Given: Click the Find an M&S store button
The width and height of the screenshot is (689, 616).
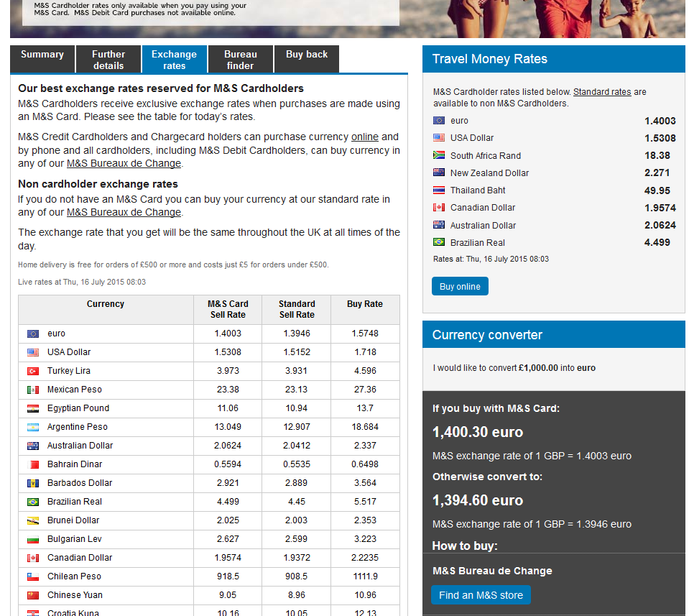Looking at the screenshot, I should (481, 595).
